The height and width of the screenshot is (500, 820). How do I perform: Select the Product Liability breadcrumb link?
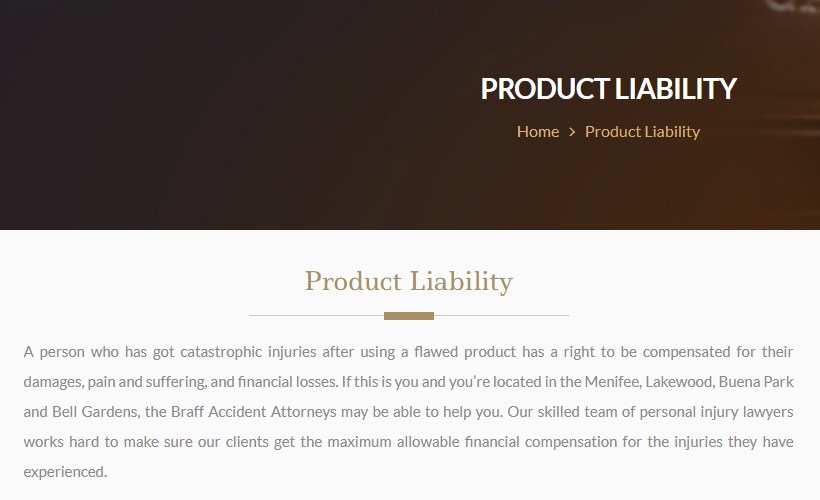pos(642,132)
